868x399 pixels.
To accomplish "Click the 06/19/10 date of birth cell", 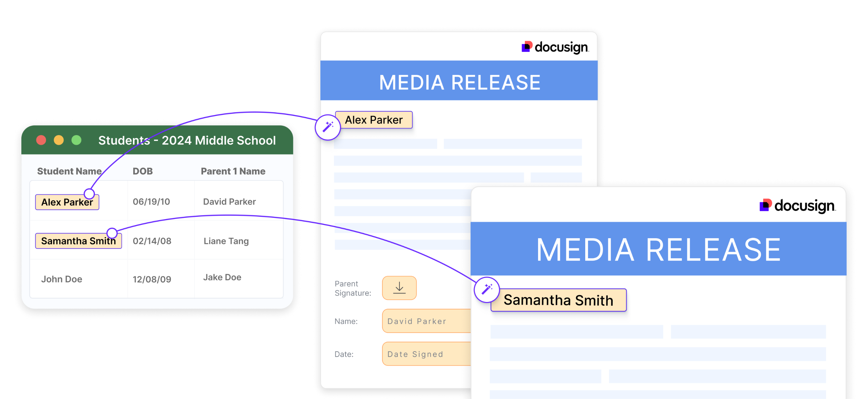I will pyautogui.click(x=151, y=202).
